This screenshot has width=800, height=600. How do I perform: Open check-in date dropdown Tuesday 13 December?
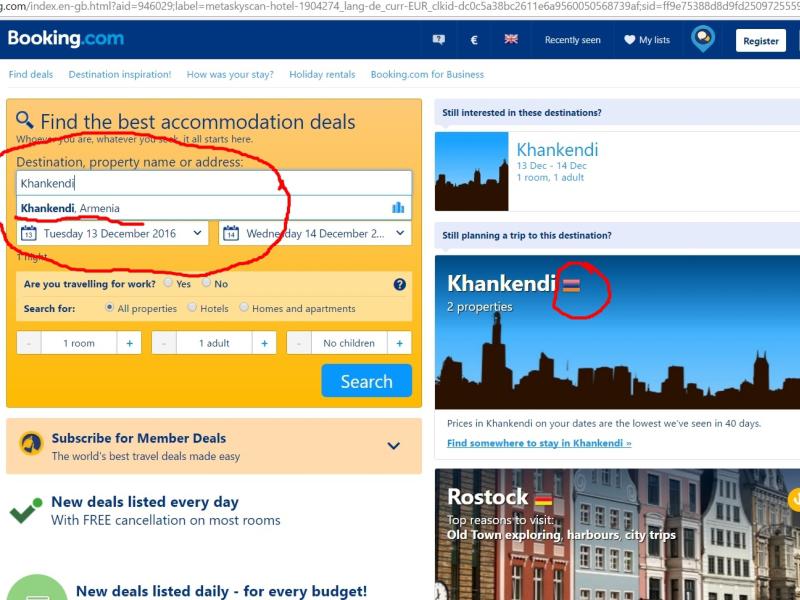click(x=112, y=233)
